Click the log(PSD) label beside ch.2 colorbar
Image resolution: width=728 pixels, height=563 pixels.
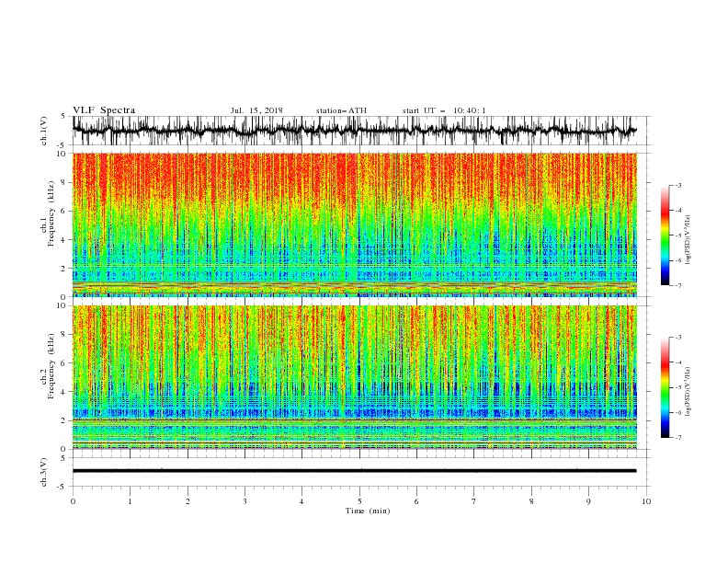tap(688, 392)
